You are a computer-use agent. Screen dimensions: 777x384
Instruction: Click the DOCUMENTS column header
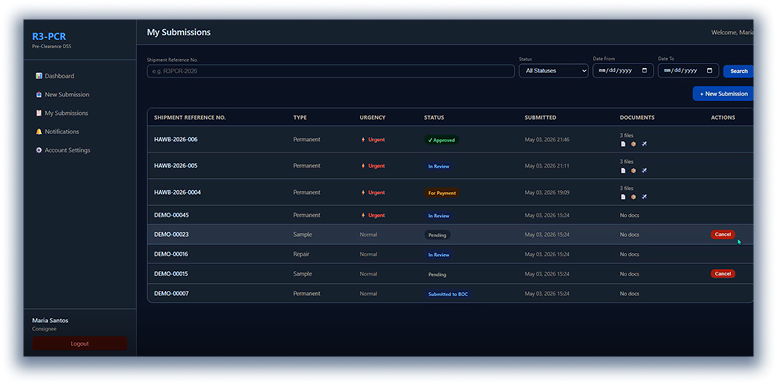point(637,117)
